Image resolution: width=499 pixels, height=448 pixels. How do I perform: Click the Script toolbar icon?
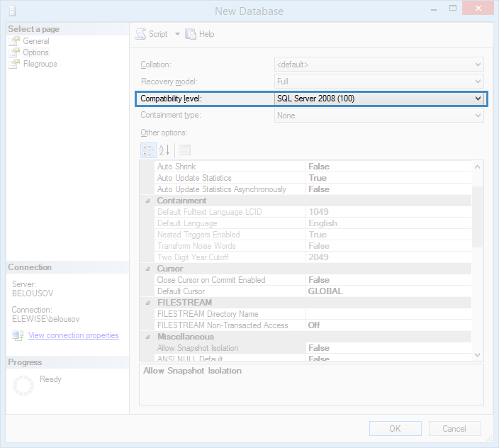(x=140, y=34)
